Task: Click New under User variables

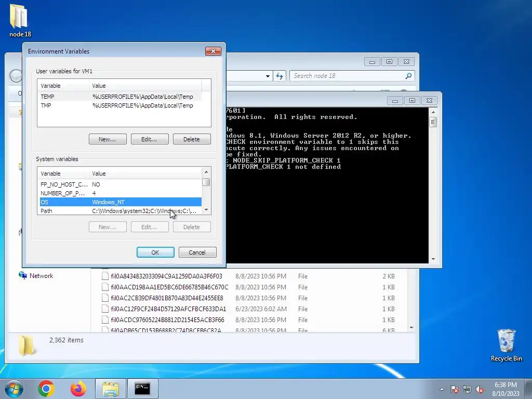Action: (x=108, y=139)
